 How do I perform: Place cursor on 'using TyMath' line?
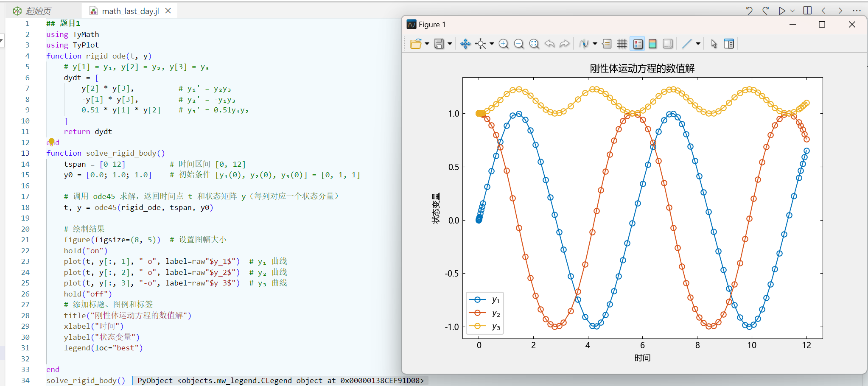(x=73, y=34)
